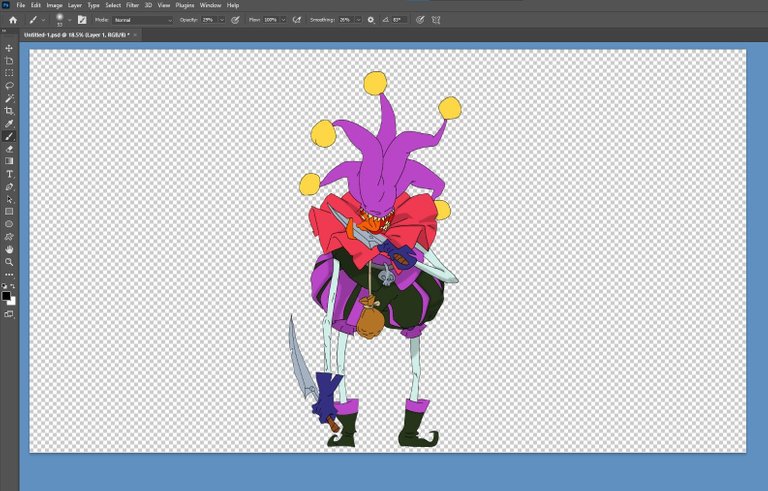Select the Gradient tool
The height and width of the screenshot is (491, 768).
click(x=9, y=161)
